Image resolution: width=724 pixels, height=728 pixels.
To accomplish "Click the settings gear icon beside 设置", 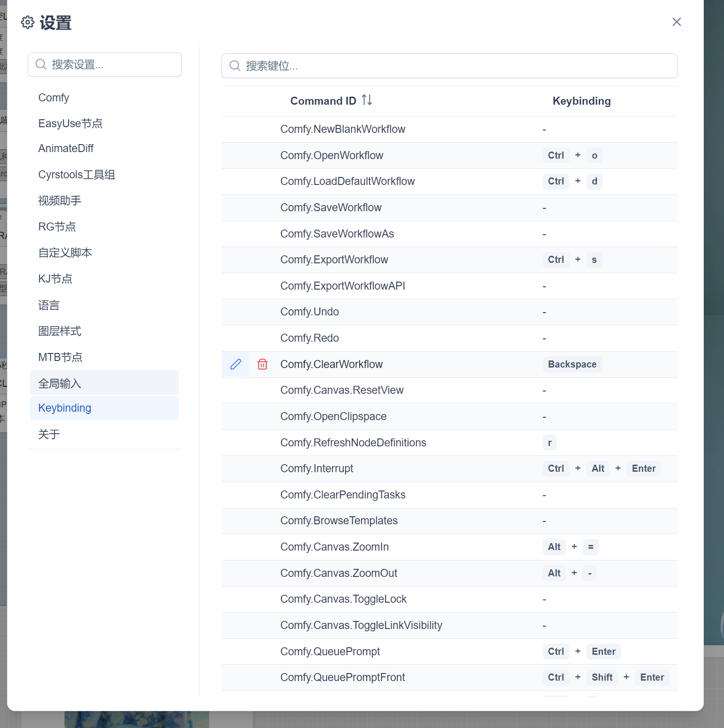I will [27, 22].
